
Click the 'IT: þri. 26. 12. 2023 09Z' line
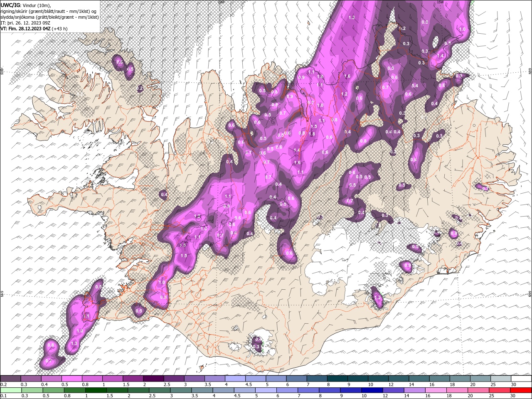click(26, 23)
